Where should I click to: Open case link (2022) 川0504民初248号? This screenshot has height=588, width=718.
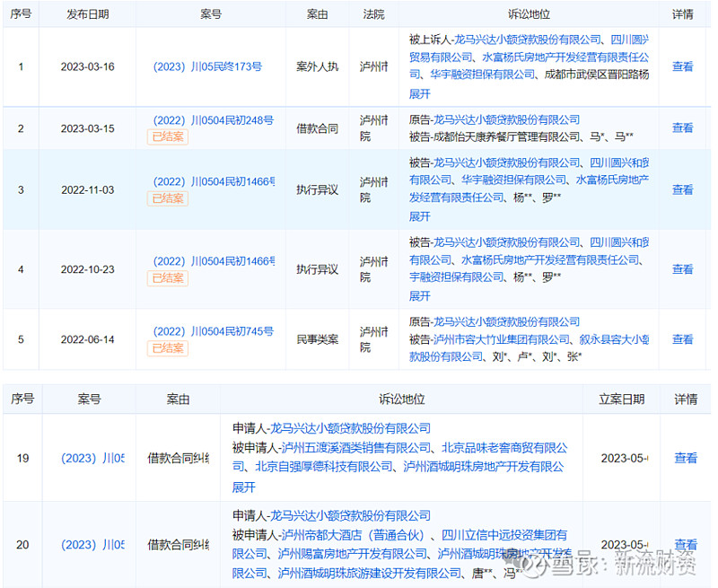pos(213,120)
